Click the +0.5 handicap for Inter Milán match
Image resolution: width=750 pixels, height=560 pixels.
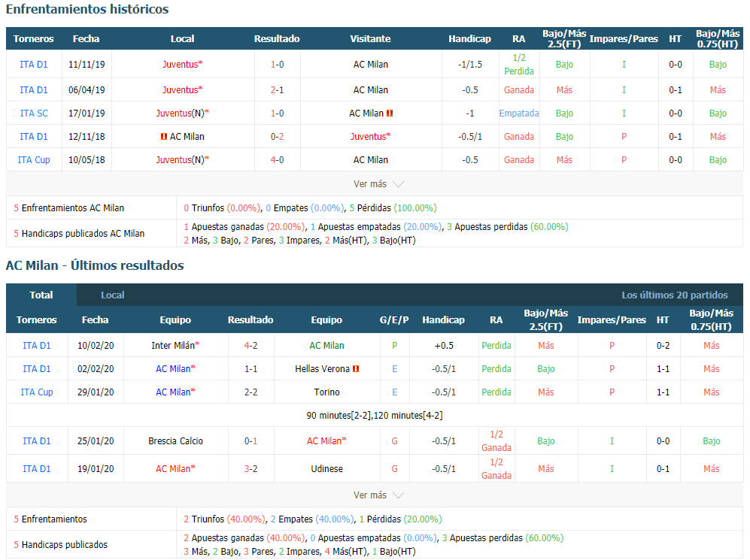point(443,346)
